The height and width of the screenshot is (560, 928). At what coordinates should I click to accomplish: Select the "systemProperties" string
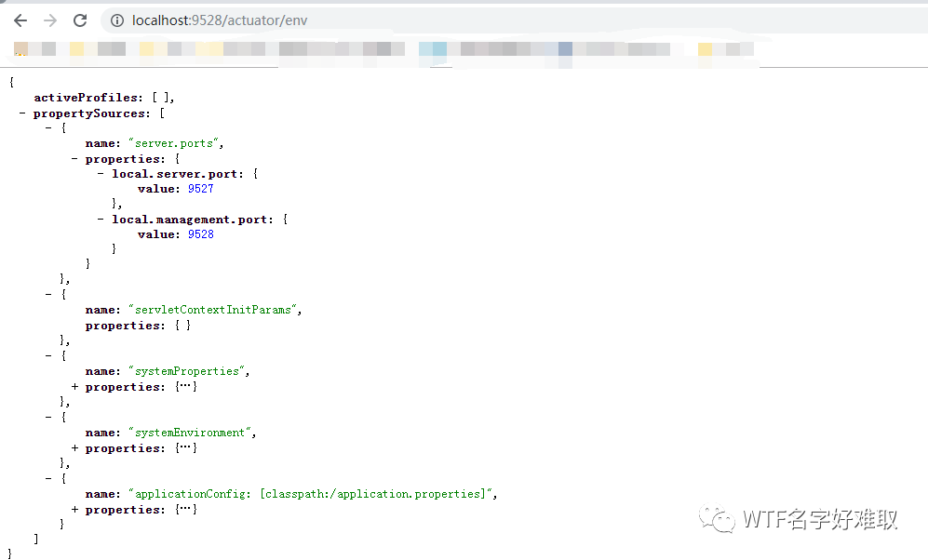[x=187, y=371]
